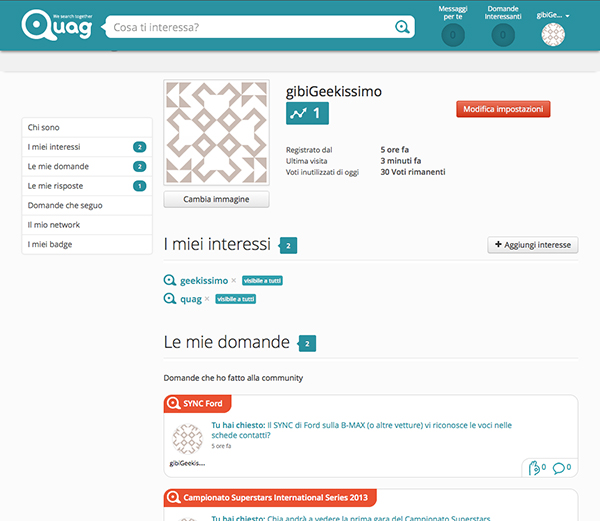Open the gibiGe... user dropdown

click(553, 15)
